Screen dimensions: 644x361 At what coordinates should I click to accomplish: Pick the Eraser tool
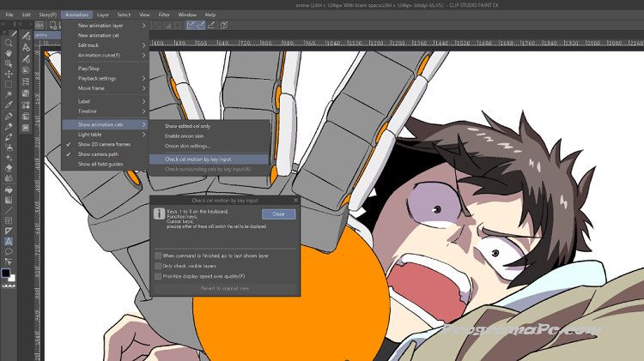[x=9, y=168]
